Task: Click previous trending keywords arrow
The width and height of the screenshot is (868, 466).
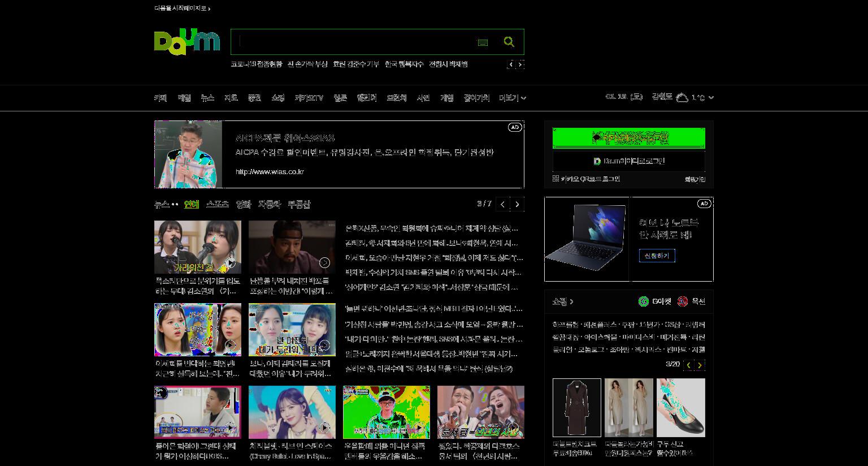Action: [511, 64]
